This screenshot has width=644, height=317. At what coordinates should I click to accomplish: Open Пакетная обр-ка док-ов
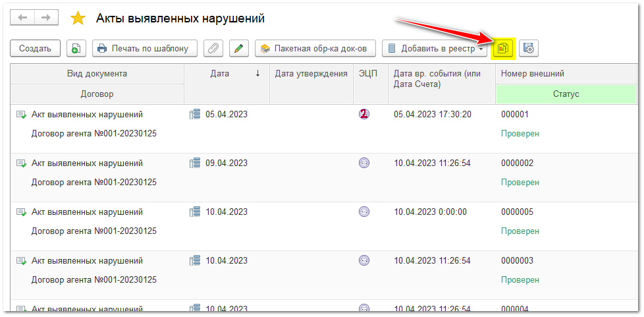pos(315,48)
